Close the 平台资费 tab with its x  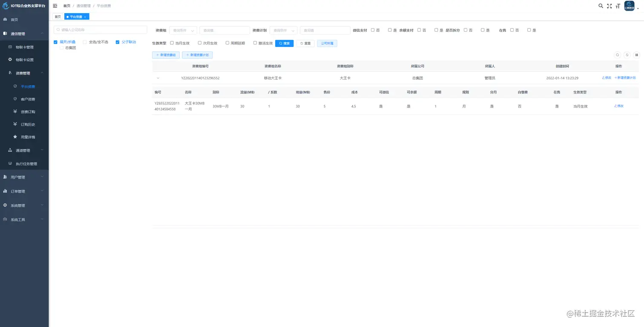[x=85, y=17]
